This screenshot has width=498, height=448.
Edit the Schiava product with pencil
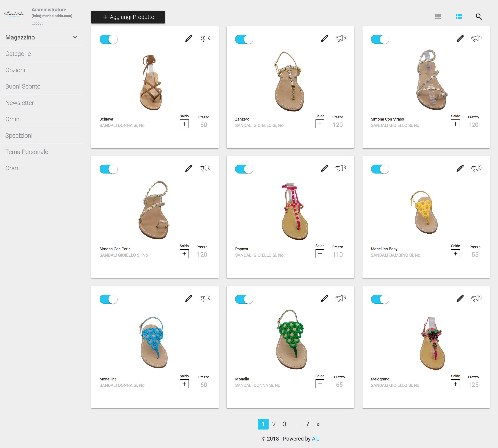(189, 39)
